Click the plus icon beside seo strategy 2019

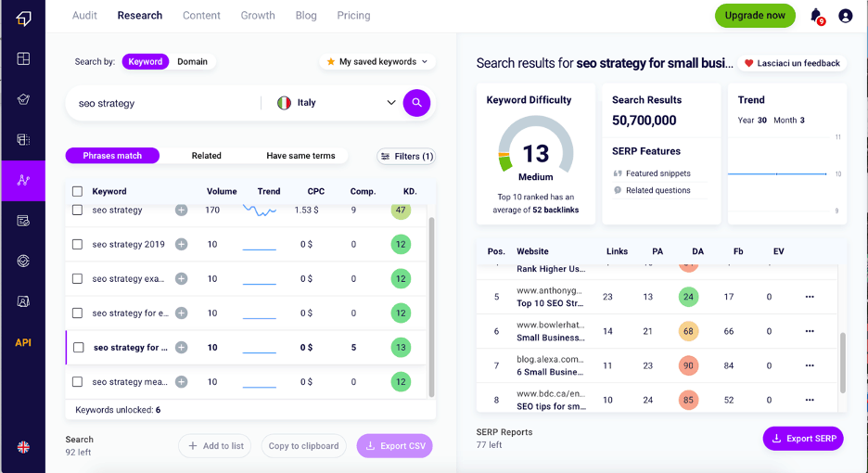[181, 245]
